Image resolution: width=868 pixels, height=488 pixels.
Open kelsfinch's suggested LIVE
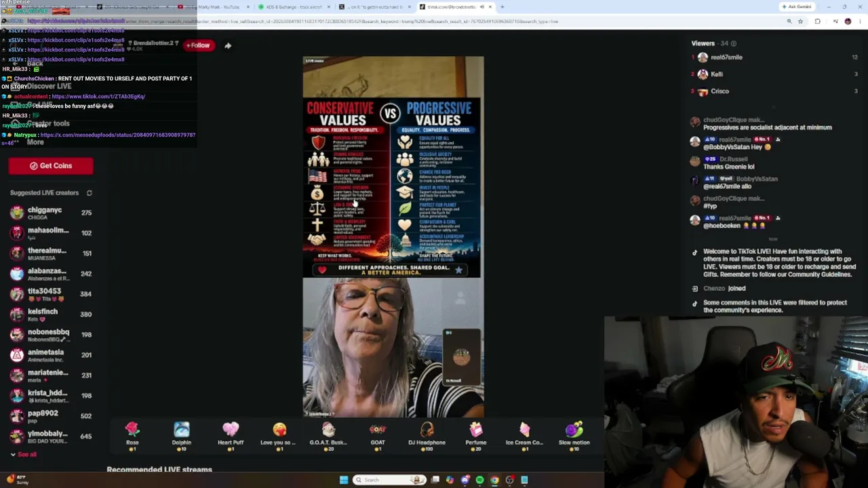coord(51,314)
